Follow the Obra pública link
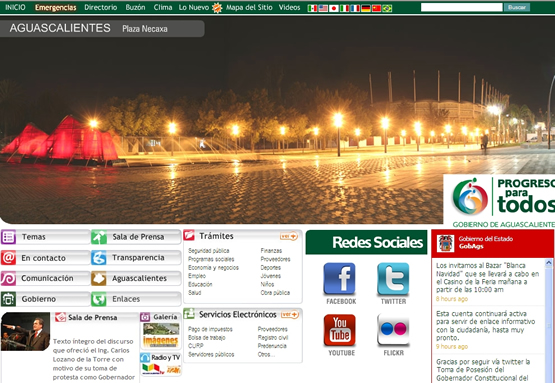Screen dimensions: 555x383 coord(275,293)
